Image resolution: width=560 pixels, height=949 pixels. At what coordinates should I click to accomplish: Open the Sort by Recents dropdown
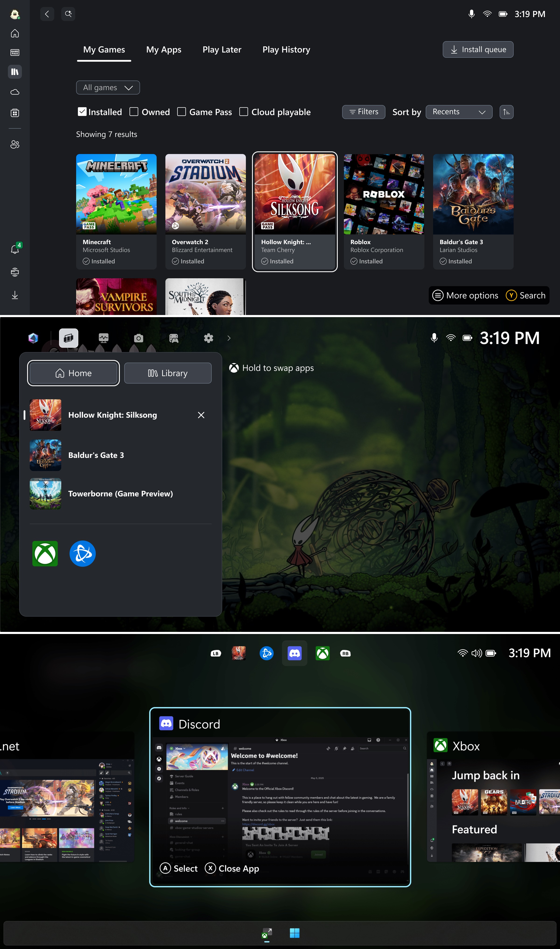[459, 112]
